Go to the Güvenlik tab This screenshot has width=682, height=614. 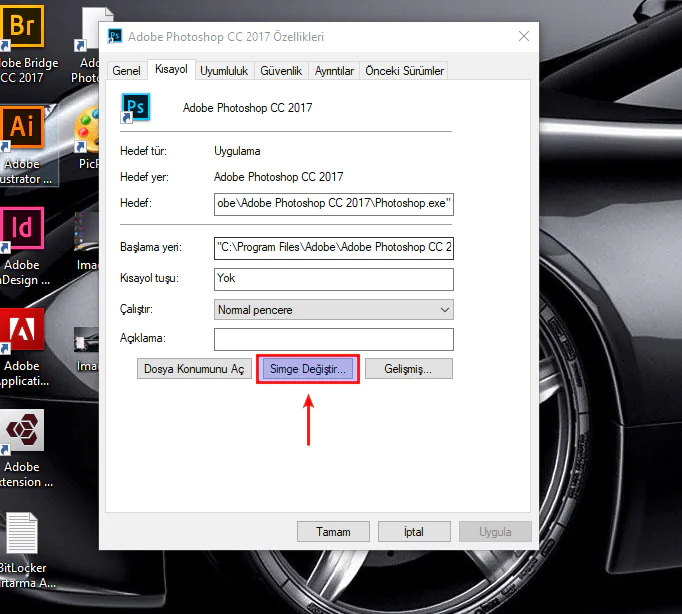tap(281, 71)
